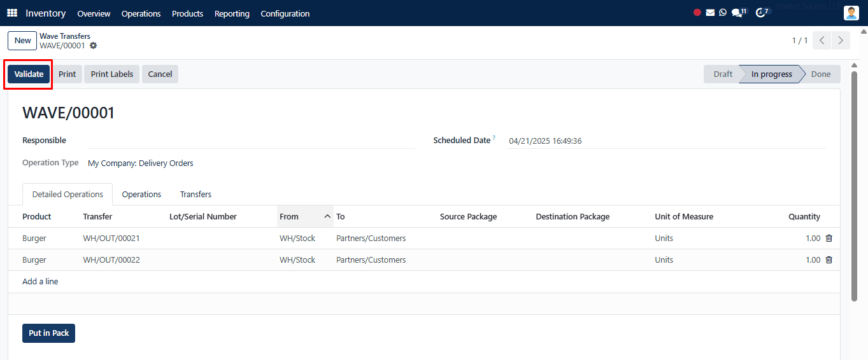Click the WH/OUT/00021 transfer cell
The height and width of the screenshot is (360, 868).
[x=111, y=239]
